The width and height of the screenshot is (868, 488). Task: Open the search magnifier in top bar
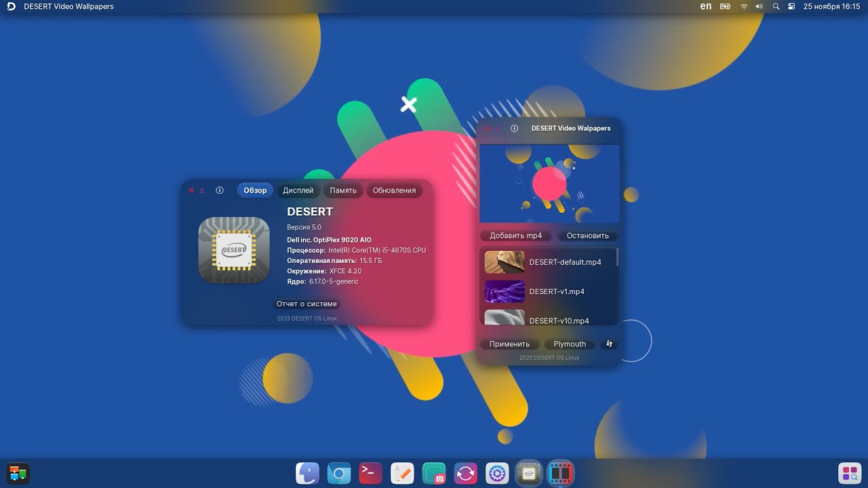coord(776,6)
